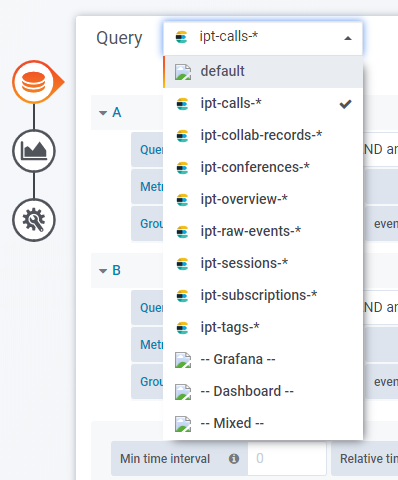
Task: Select the default datasource option
Action: coord(264,72)
